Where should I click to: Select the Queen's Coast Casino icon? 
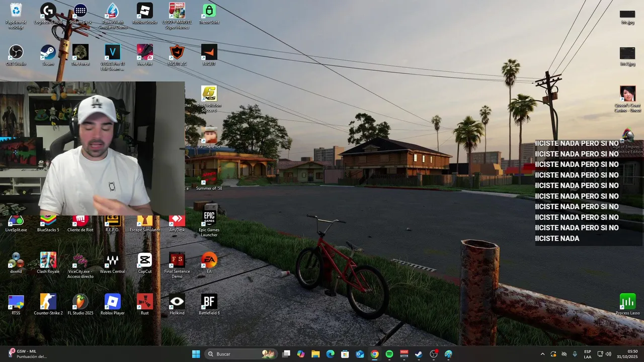[x=627, y=99]
